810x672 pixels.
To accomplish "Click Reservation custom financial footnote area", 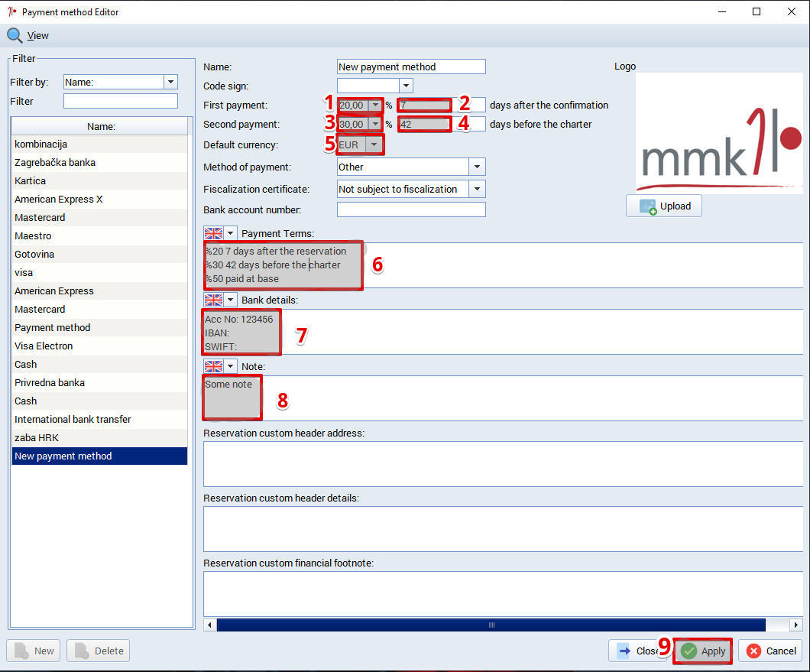I will coord(503,594).
